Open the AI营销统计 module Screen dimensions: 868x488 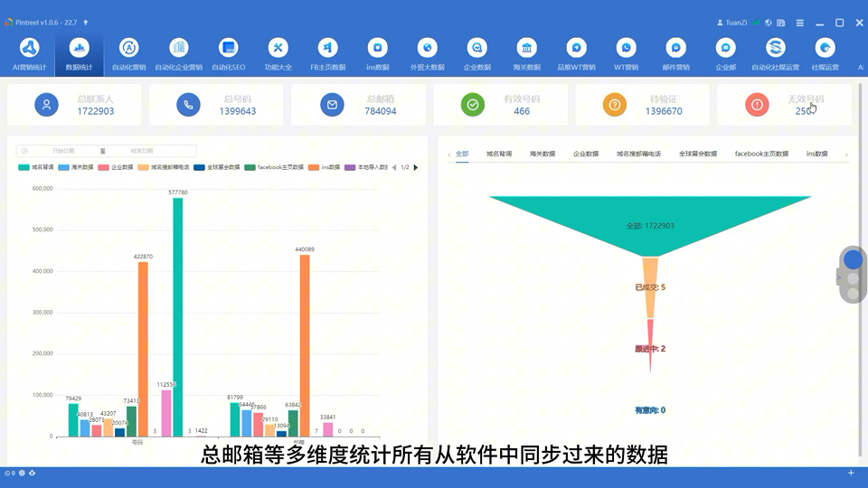pos(29,53)
